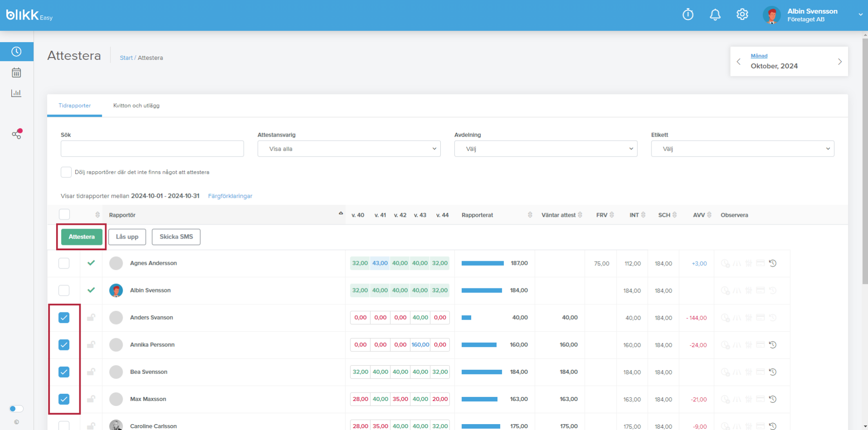Click green attested checkmark for Albin Svensson
The height and width of the screenshot is (430, 868).
click(91, 290)
